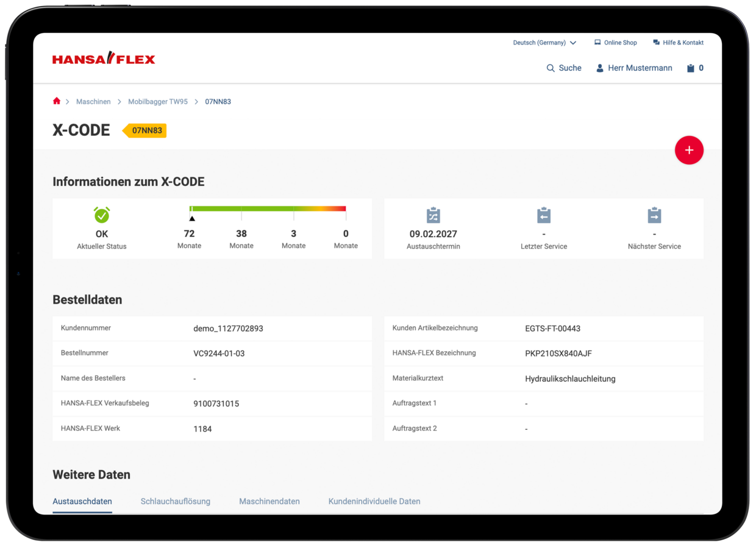Select designation PKP210SX840AJF
The width and height of the screenshot is (756, 548).
[558, 354]
